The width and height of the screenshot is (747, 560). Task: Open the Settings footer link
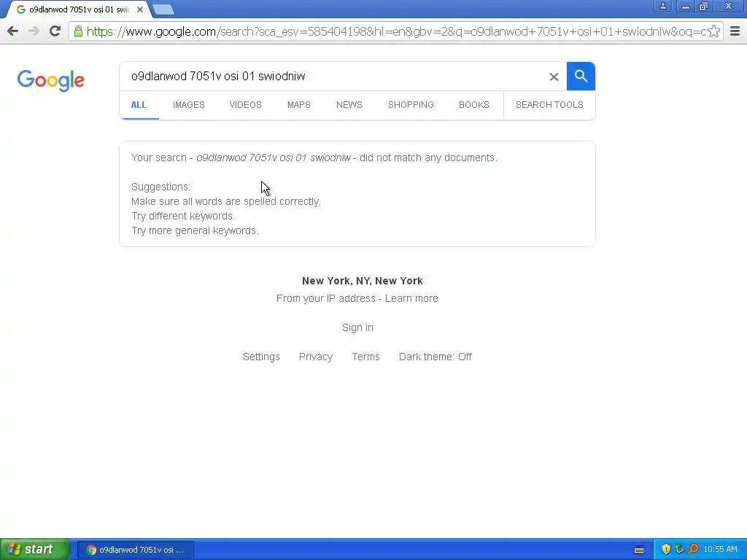pos(261,357)
